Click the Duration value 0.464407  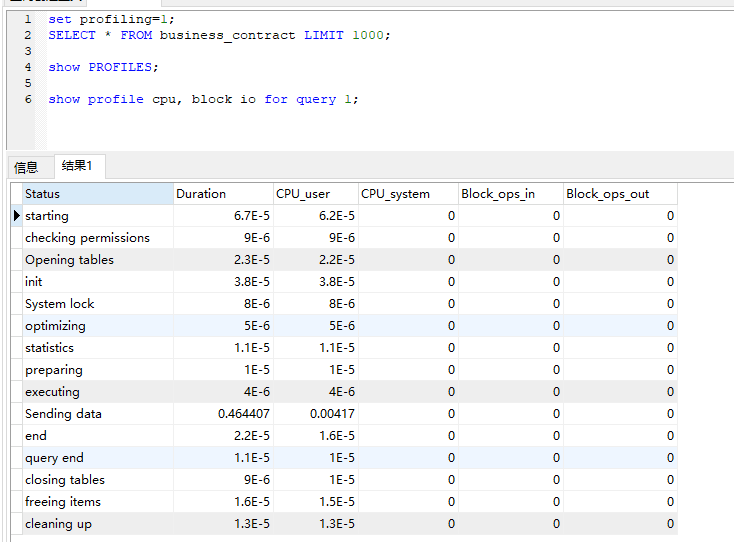[x=243, y=414]
